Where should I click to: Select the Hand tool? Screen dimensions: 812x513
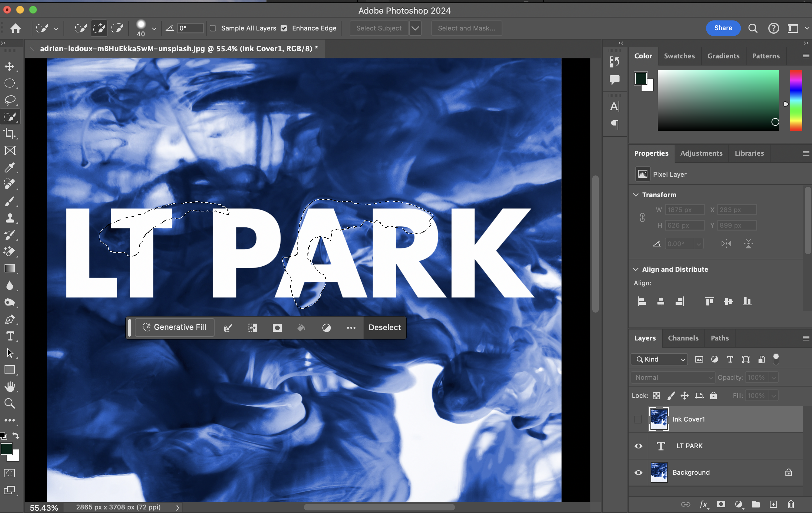click(x=10, y=387)
